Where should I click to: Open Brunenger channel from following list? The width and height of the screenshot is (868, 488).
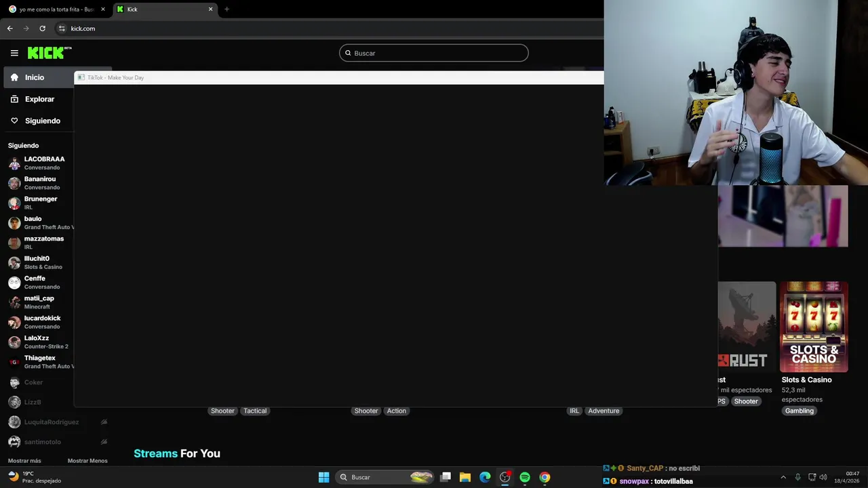coord(41,203)
